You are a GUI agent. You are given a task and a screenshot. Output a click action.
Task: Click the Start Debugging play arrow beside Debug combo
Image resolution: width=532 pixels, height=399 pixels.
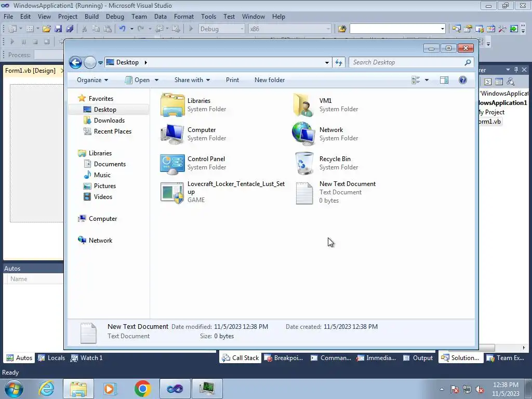pos(191,29)
